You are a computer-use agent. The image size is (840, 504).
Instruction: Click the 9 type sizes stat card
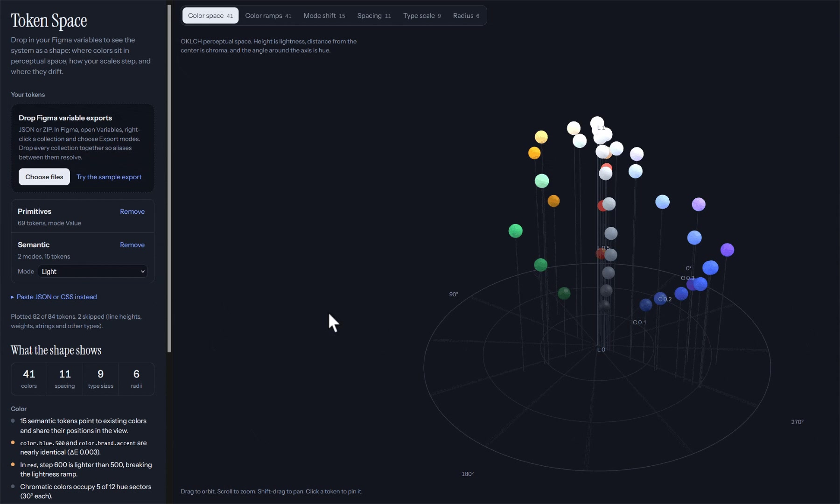tap(100, 379)
